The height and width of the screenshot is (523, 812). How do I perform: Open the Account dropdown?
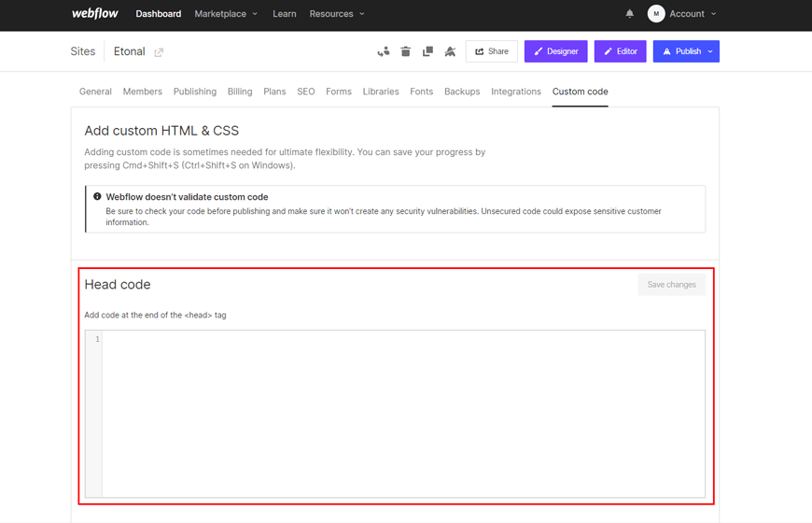tap(693, 14)
